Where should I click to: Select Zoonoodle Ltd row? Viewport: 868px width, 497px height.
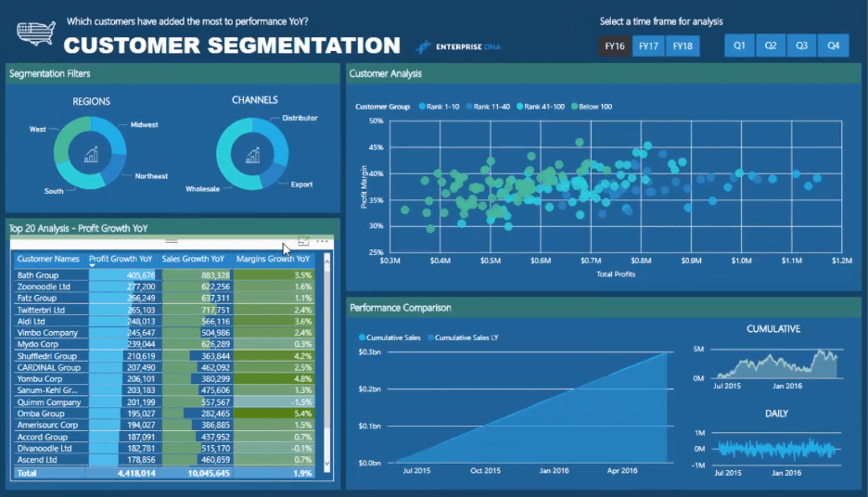pyautogui.click(x=164, y=287)
